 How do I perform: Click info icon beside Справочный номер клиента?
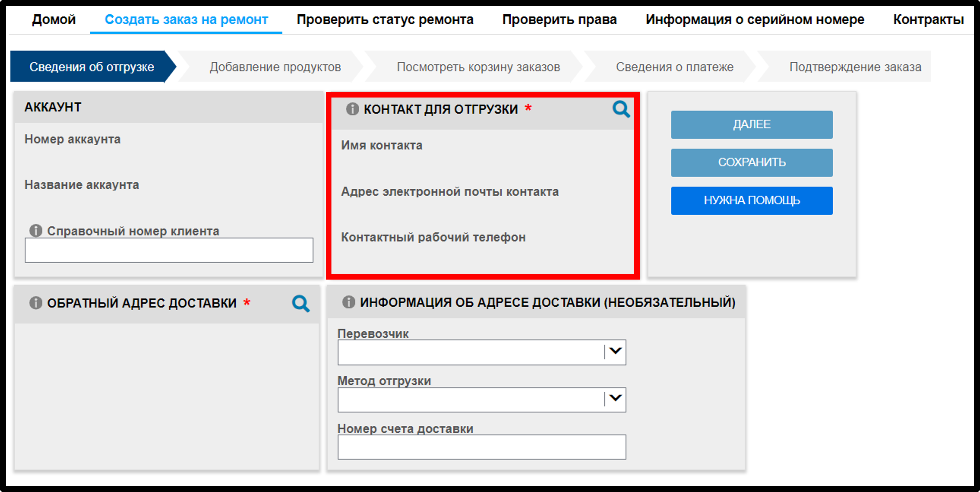pos(36,231)
